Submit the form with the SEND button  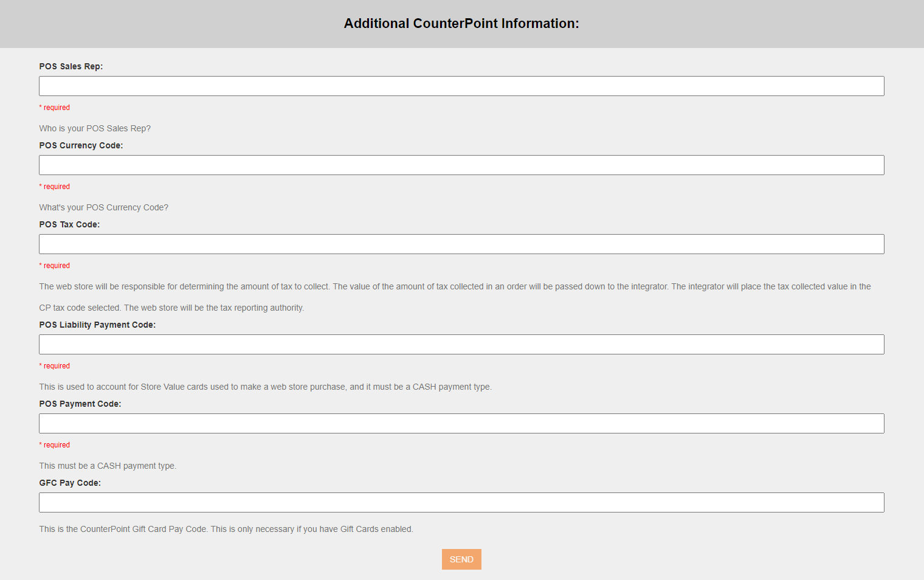click(x=461, y=559)
